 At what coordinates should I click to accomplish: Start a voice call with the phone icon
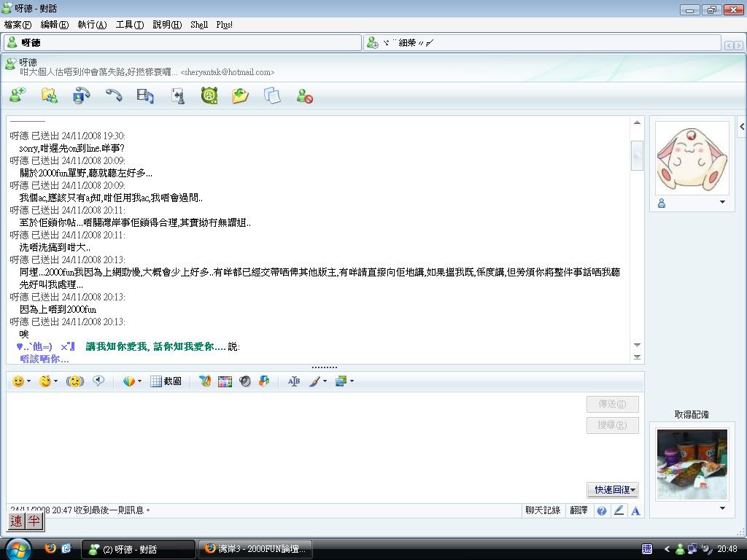click(x=113, y=95)
